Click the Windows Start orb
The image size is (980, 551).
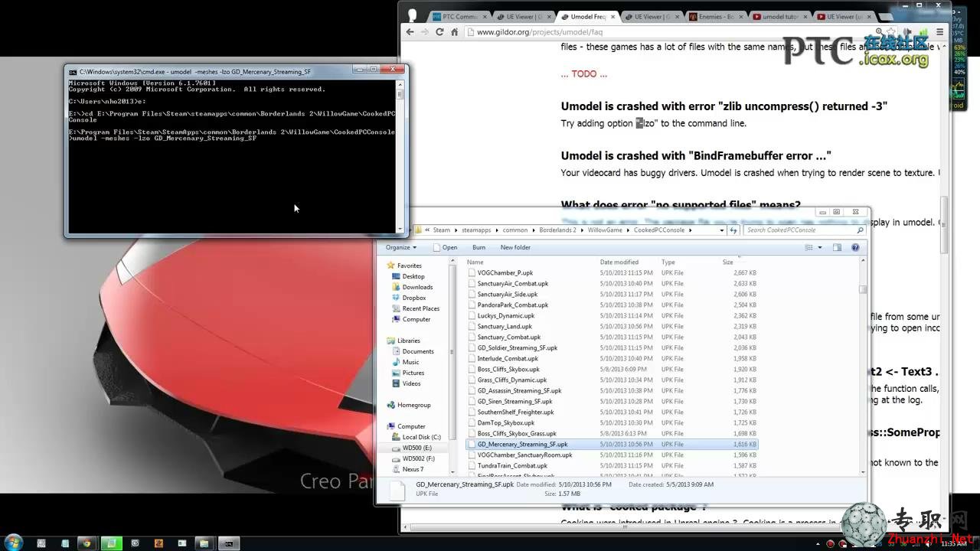[13, 543]
